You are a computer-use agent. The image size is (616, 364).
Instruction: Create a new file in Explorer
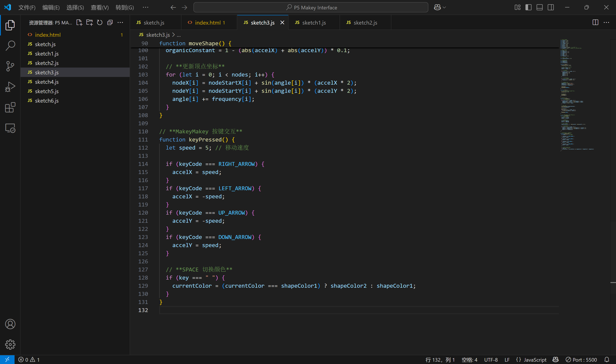pos(79,22)
